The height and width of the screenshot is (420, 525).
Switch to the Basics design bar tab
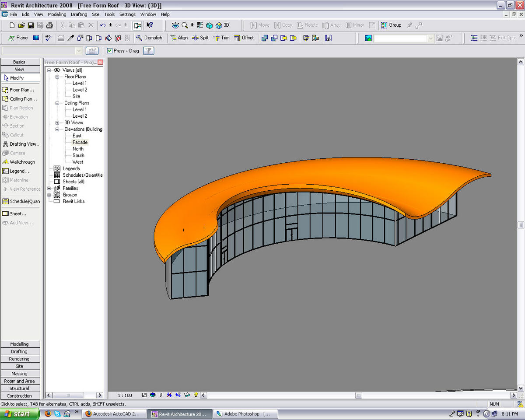[20, 62]
